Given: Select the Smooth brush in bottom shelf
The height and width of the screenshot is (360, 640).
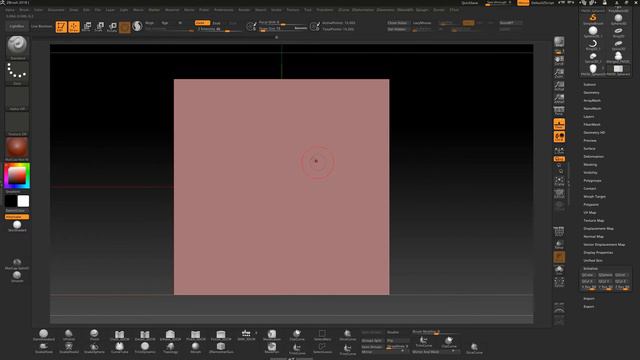Looking at the screenshot, I should 196,348.
